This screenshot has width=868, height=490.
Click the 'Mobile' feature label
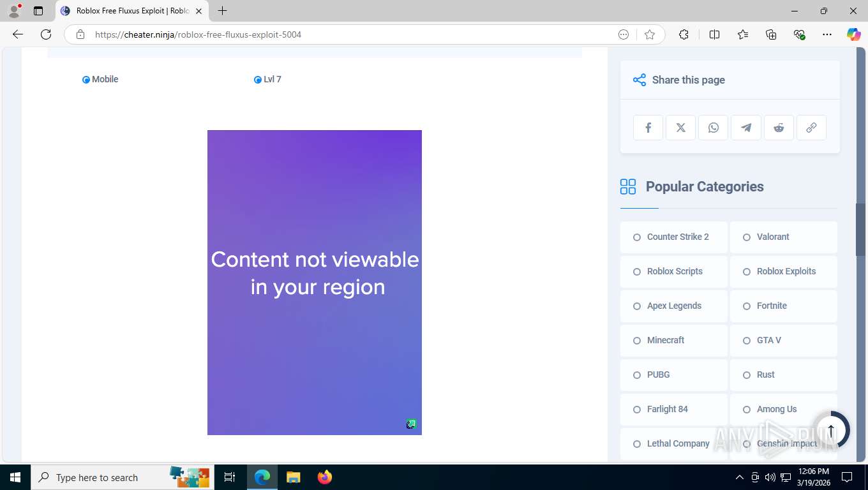pos(105,79)
